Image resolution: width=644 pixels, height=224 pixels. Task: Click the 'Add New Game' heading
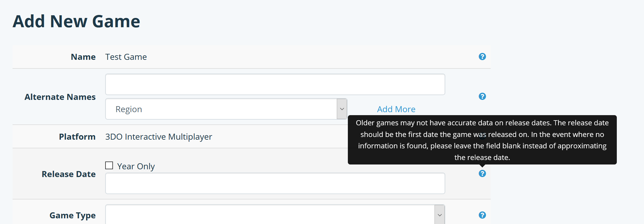point(76,21)
